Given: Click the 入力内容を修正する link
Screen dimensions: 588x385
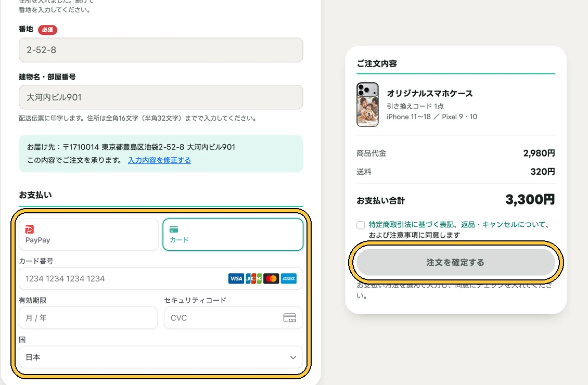Looking at the screenshot, I should (x=159, y=160).
